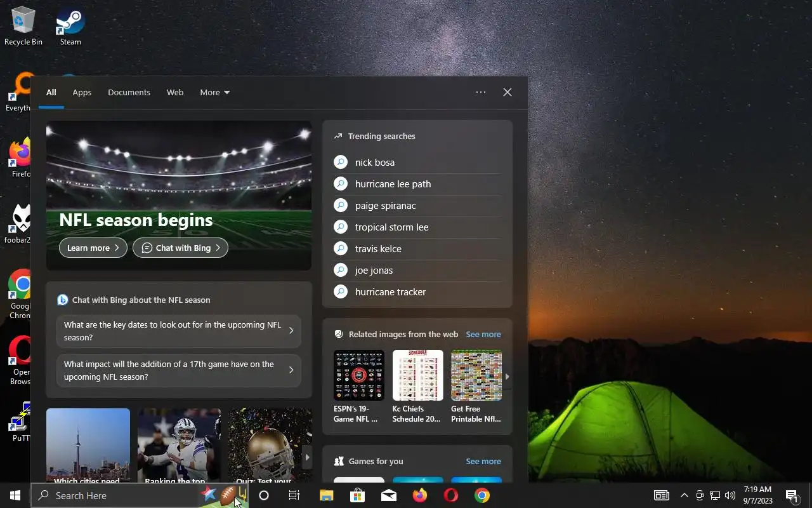Launch Chrome from the taskbar
This screenshot has width=812, height=508.
click(x=482, y=495)
